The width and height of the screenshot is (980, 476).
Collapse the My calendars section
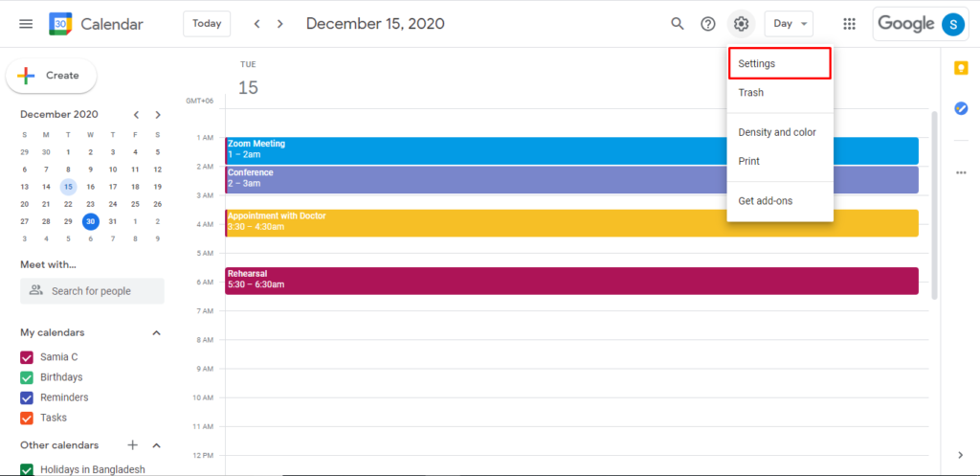pyautogui.click(x=156, y=332)
